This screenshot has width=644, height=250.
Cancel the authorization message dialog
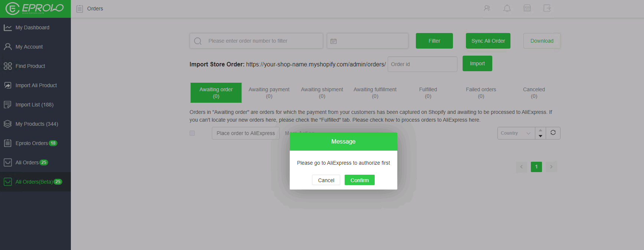326,180
